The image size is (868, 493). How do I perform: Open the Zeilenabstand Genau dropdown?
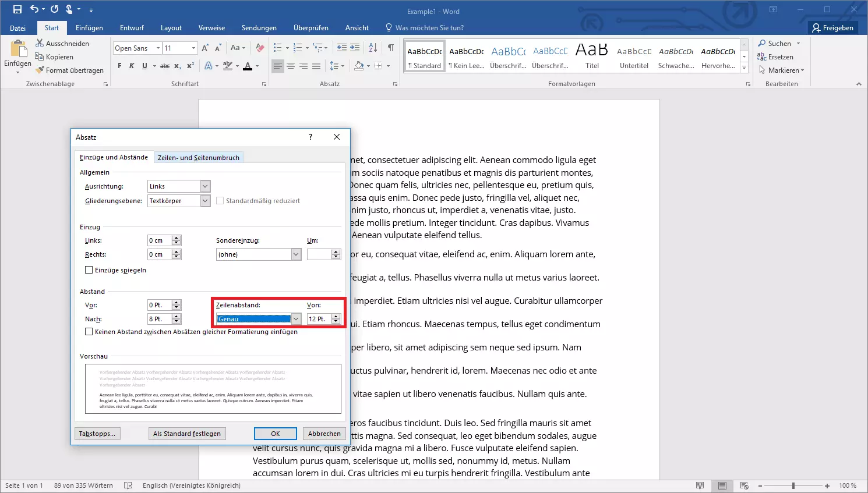(296, 319)
